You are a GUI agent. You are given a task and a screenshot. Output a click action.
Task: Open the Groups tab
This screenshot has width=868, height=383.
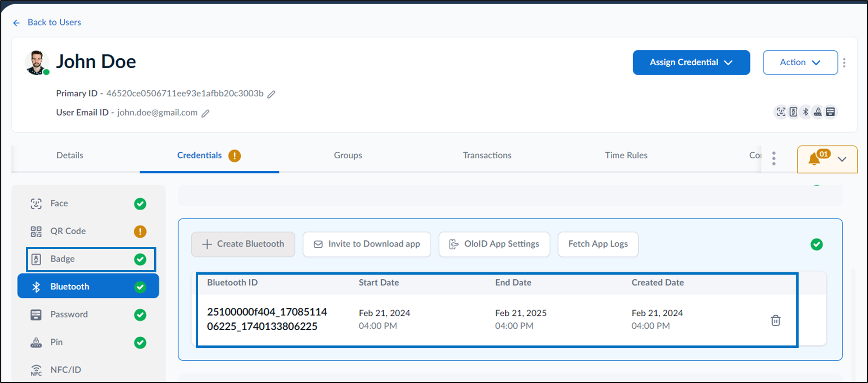[348, 156]
